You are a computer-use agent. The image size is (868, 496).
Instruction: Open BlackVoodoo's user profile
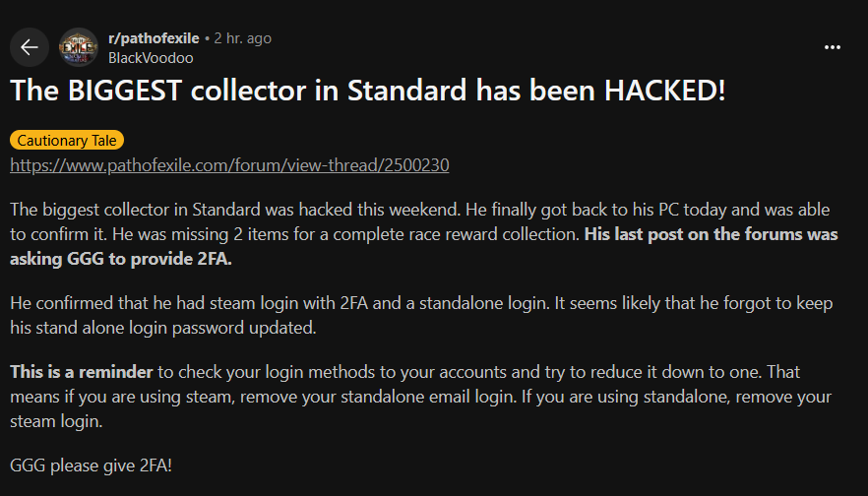151,58
